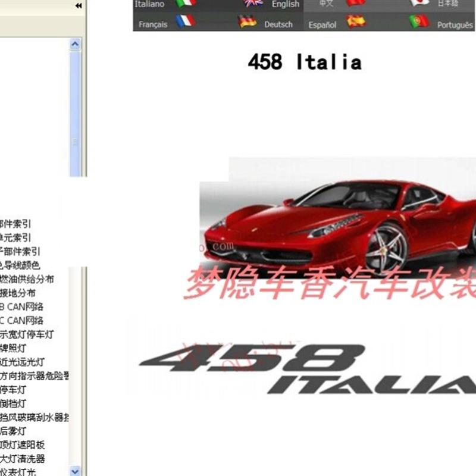Select 大灯清洗器 in the list
The height and width of the screenshot is (476, 476).
click(x=23, y=459)
